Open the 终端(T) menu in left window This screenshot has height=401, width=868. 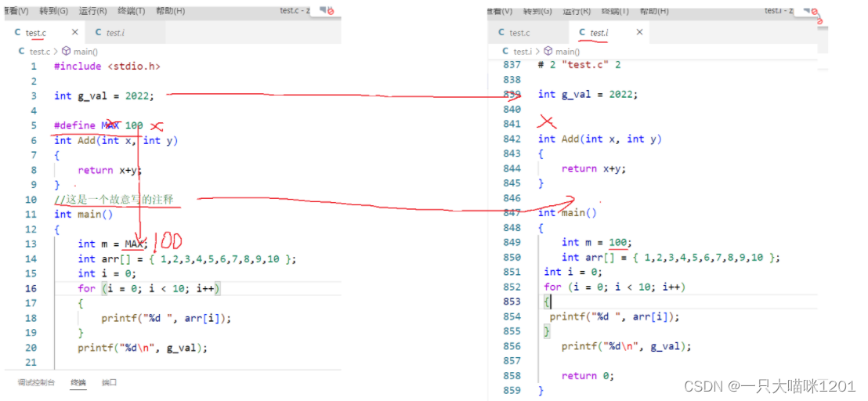(131, 11)
